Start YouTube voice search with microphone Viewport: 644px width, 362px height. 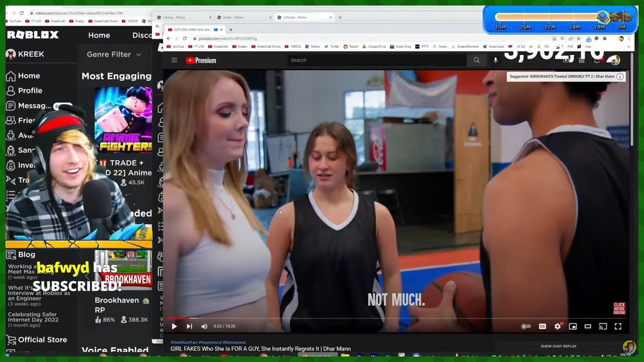click(496, 60)
